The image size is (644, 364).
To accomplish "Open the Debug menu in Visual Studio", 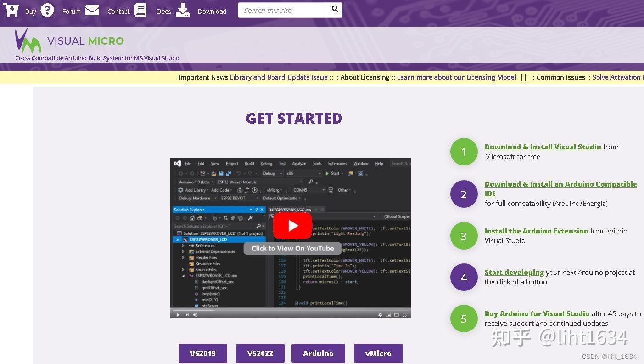I will pyautogui.click(x=266, y=163).
